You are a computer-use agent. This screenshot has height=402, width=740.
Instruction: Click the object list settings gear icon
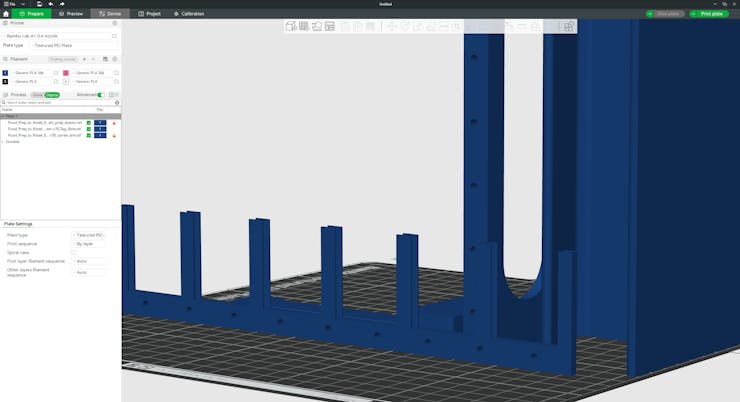pyautogui.click(x=117, y=102)
